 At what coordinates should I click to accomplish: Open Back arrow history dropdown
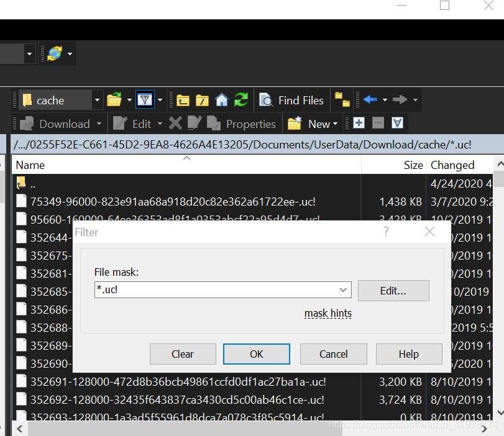click(x=385, y=100)
